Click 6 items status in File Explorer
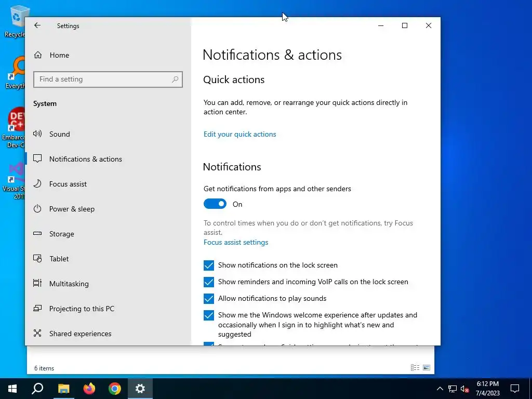 point(44,368)
